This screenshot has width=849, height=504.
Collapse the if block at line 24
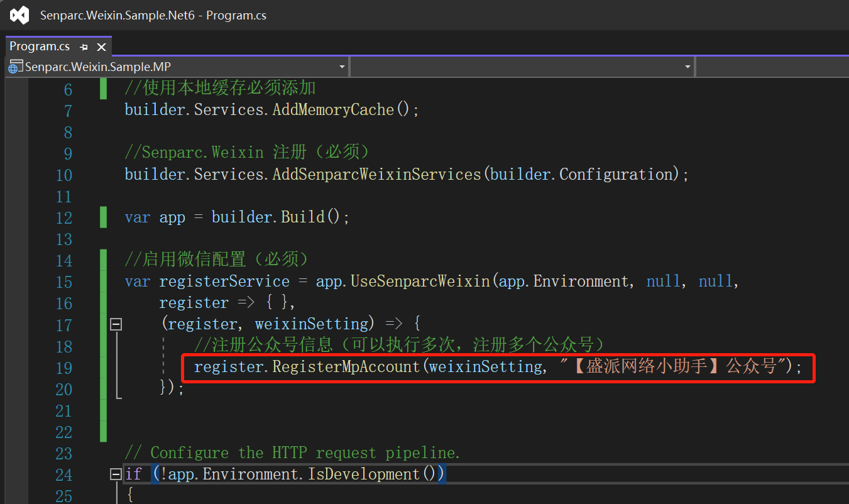[x=116, y=474]
